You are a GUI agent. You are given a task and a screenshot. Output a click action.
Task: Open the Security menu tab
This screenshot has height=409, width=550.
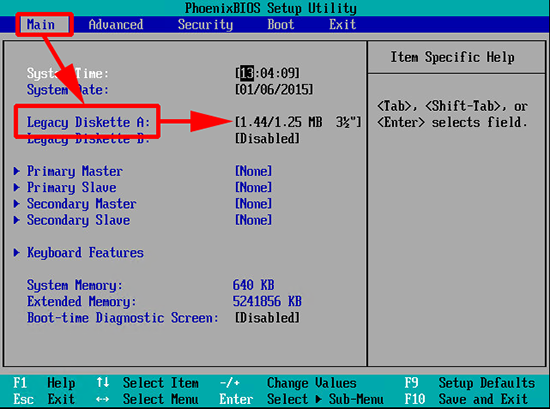point(205,25)
